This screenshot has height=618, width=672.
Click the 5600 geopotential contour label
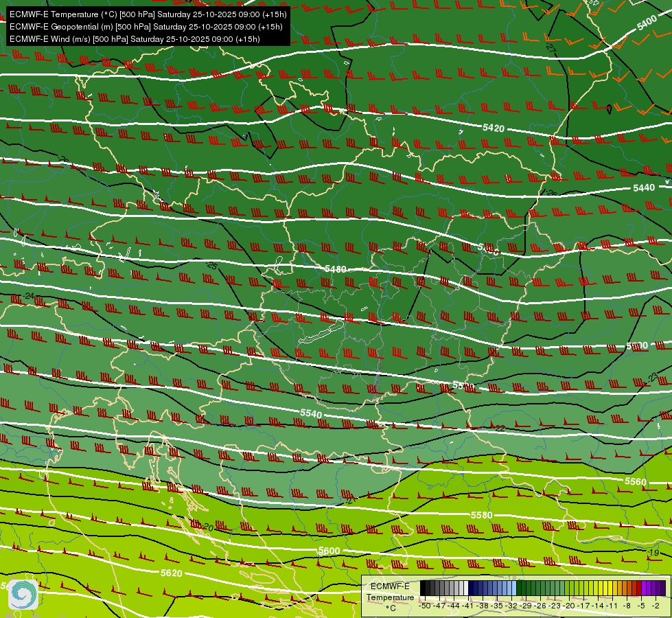tap(329, 551)
